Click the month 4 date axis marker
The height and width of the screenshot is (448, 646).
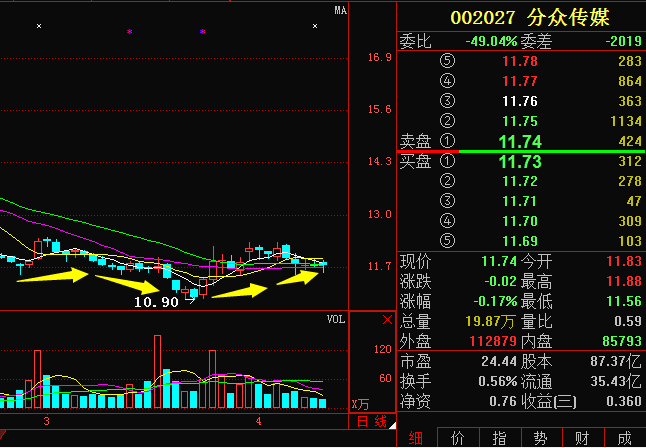click(x=258, y=421)
